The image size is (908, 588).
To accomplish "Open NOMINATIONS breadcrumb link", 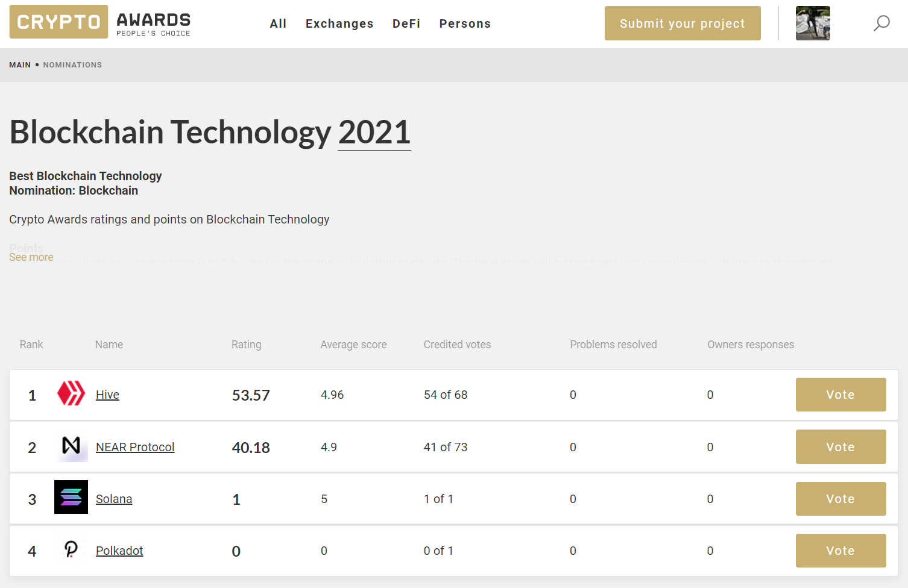I will point(72,65).
